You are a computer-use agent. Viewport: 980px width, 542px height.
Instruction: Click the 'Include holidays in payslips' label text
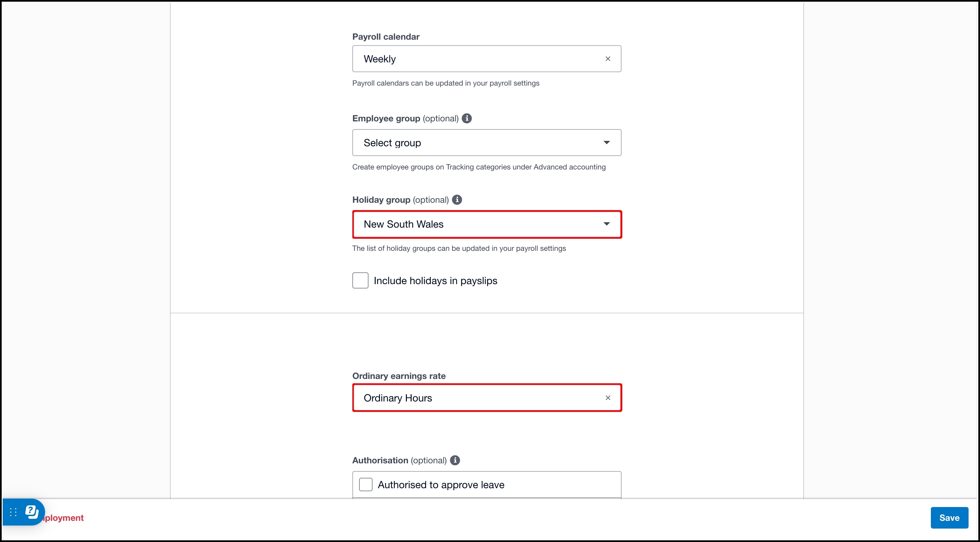[x=435, y=281]
